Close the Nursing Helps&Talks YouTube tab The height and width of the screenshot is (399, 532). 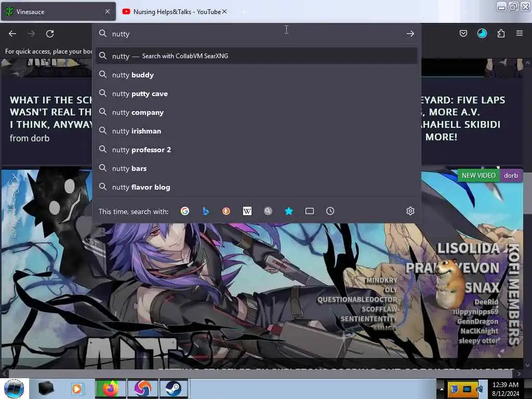coord(224,11)
